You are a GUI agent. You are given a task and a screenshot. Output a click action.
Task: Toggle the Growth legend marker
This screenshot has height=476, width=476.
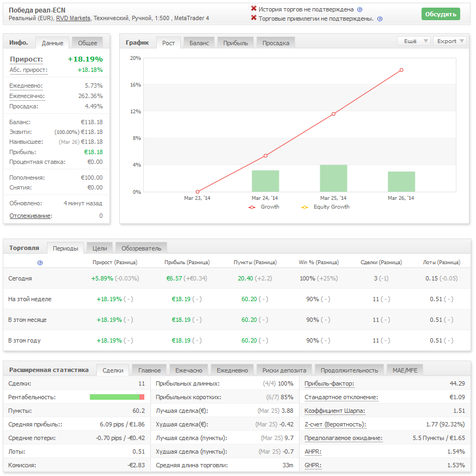pos(252,208)
